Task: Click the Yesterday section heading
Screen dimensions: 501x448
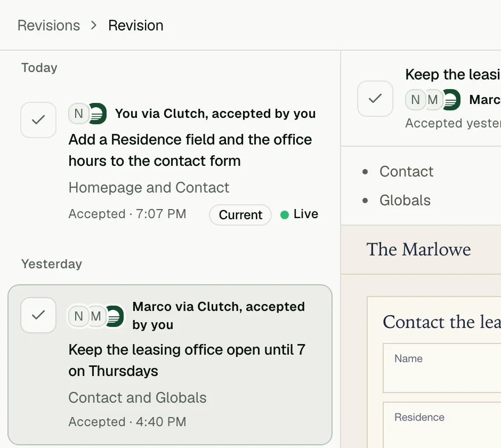Action: tap(52, 264)
